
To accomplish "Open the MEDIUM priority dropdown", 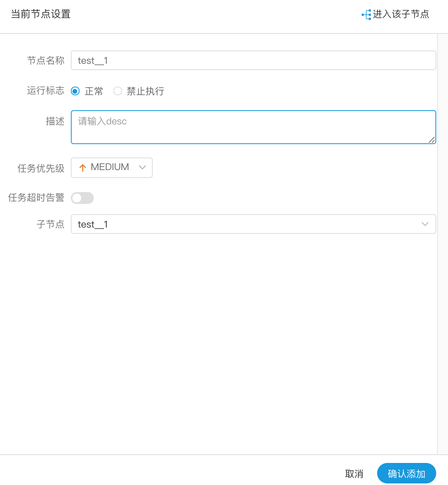I will coord(111,168).
